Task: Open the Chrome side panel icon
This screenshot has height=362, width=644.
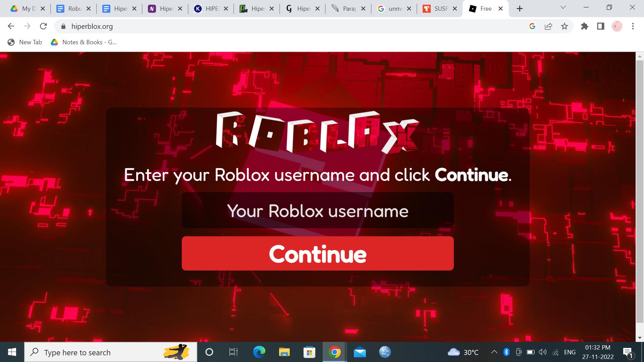Action: pyautogui.click(x=601, y=26)
